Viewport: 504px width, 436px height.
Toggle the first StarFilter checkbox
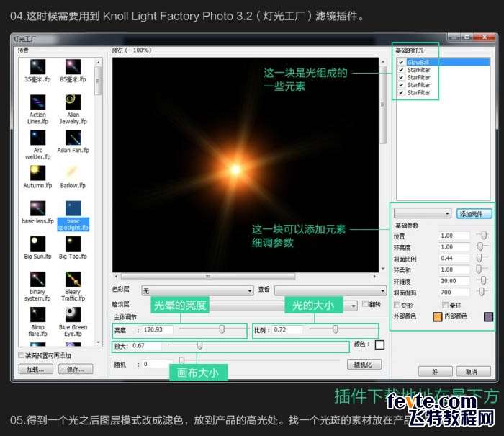click(401, 70)
